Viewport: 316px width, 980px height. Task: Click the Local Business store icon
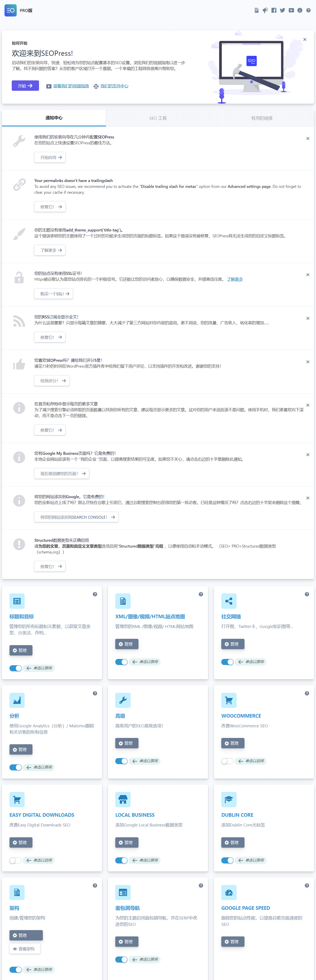tap(123, 799)
